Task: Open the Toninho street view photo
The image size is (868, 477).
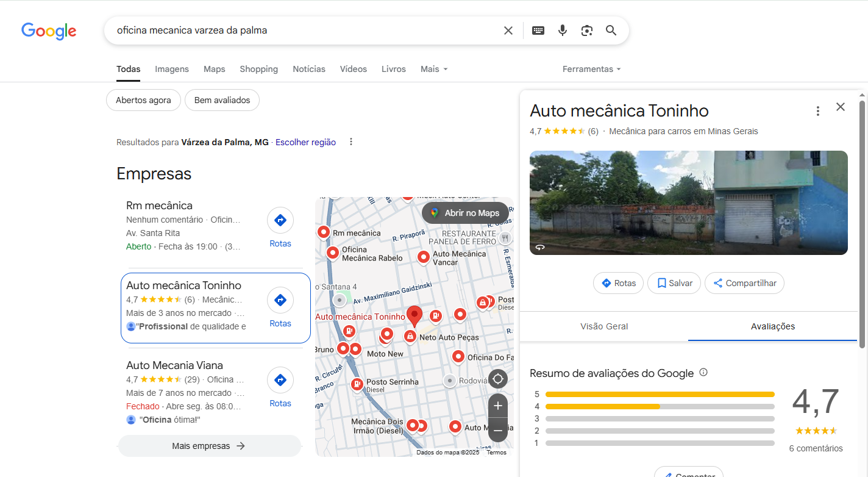Action: tap(689, 203)
